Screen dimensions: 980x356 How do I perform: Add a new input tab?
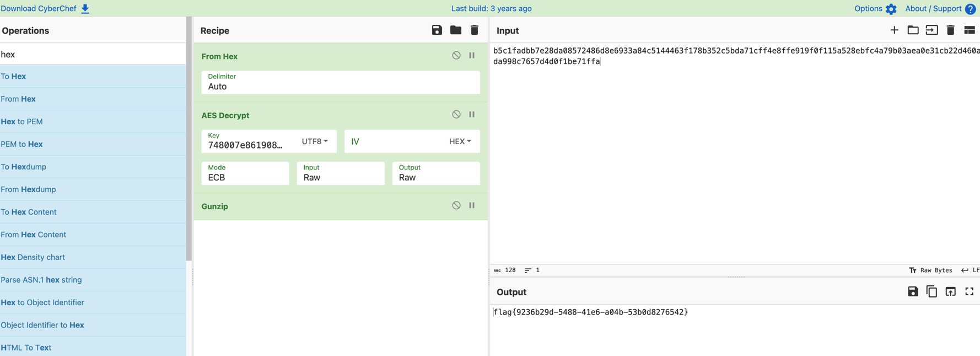click(x=894, y=30)
